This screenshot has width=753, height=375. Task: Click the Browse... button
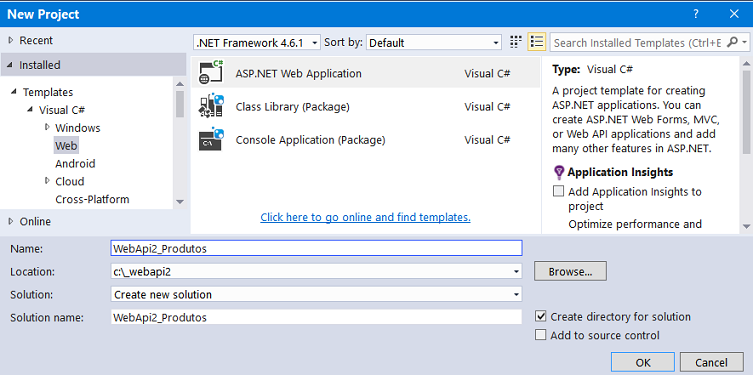(570, 271)
